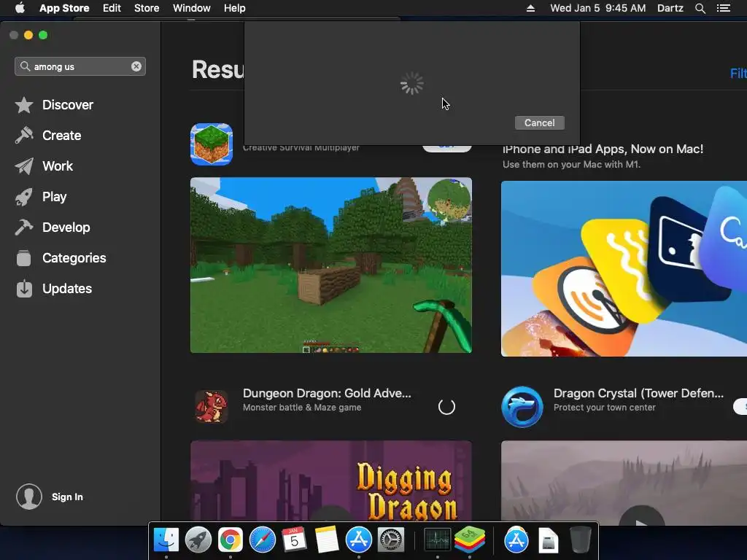Open the Window menu
747x560 pixels.
pyautogui.click(x=192, y=8)
